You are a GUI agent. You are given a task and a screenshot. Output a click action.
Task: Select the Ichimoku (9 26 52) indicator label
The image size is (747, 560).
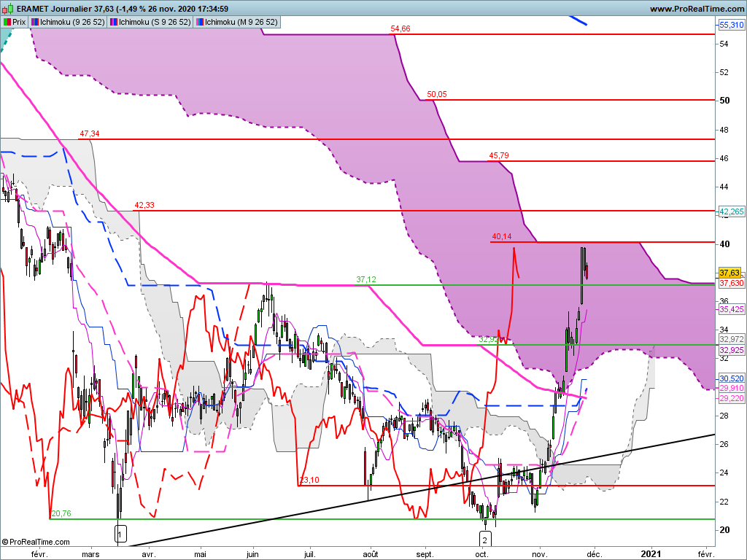pyautogui.click(x=72, y=22)
